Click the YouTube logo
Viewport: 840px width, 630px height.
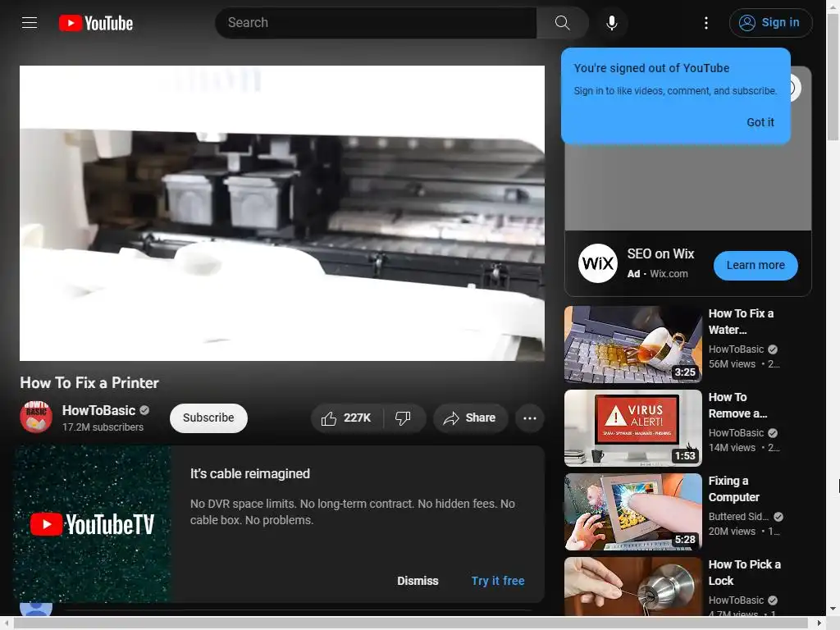pyautogui.click(x=96, y=23)
